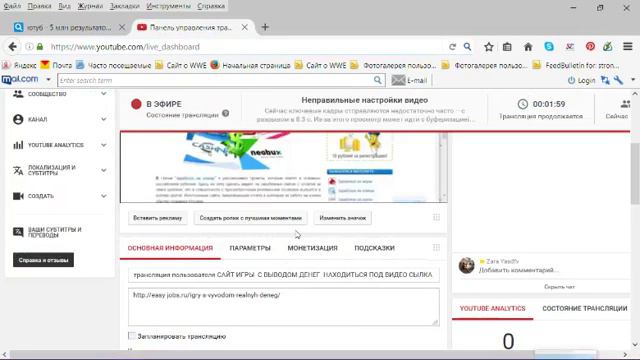The height and width of the screenshot is (360, 640).
Task: Click the address bar magnifier icon
Action: (467, 47)
